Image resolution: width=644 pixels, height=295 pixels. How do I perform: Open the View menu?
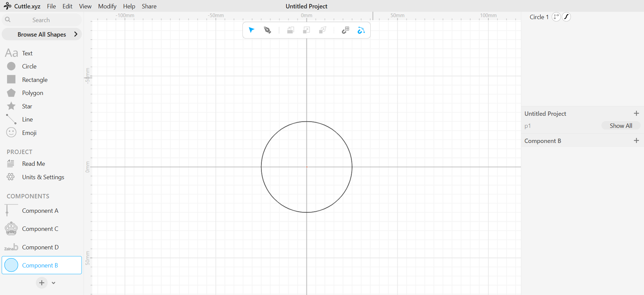pos(85,6)
